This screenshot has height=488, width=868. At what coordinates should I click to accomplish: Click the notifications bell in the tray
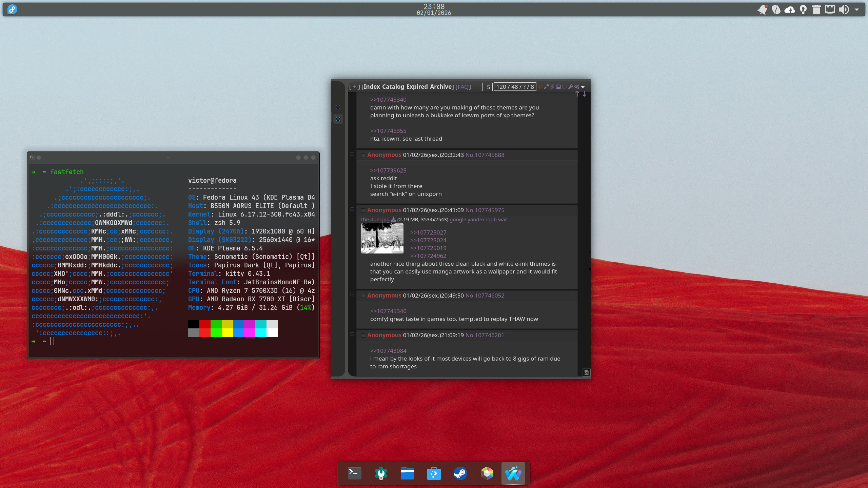762,9
